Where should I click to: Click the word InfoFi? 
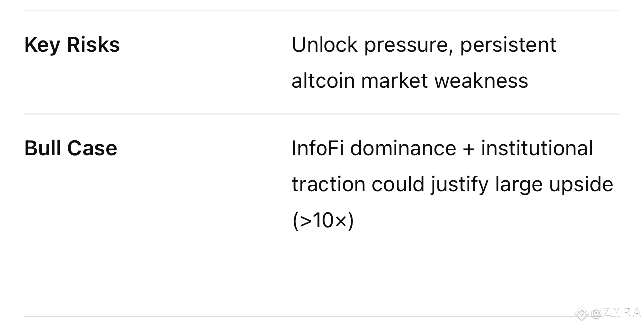[x=318, y=148]
